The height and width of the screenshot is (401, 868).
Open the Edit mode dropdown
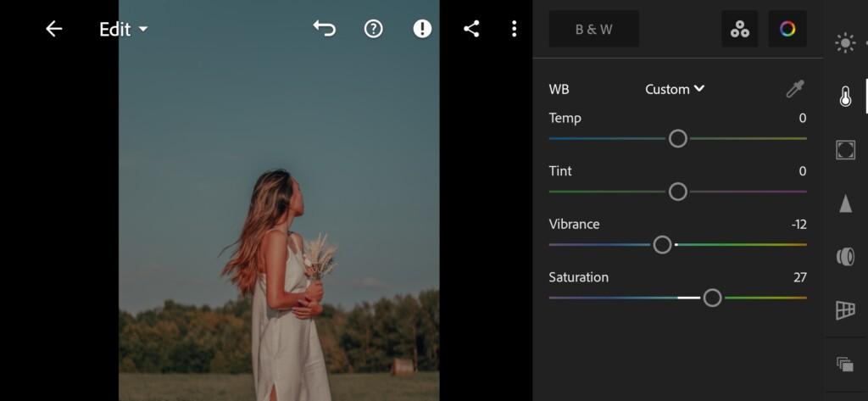[x=124, y=29]
